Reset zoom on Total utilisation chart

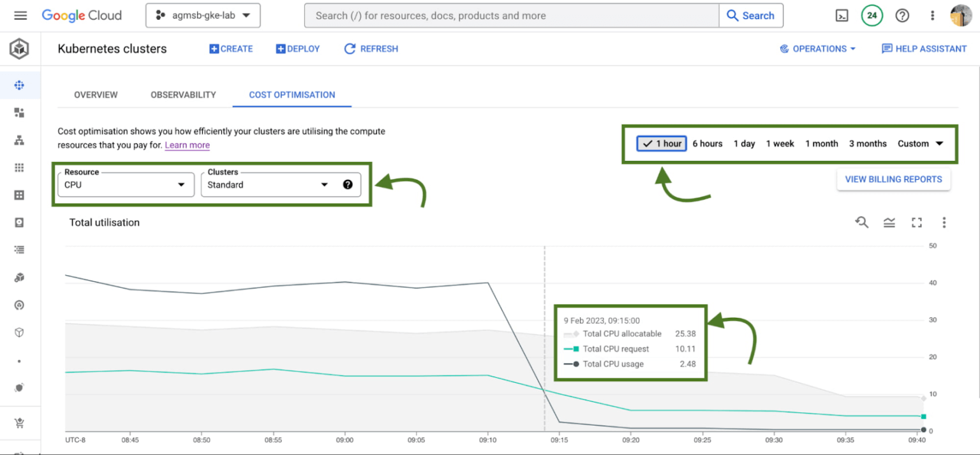pos(862,222)
